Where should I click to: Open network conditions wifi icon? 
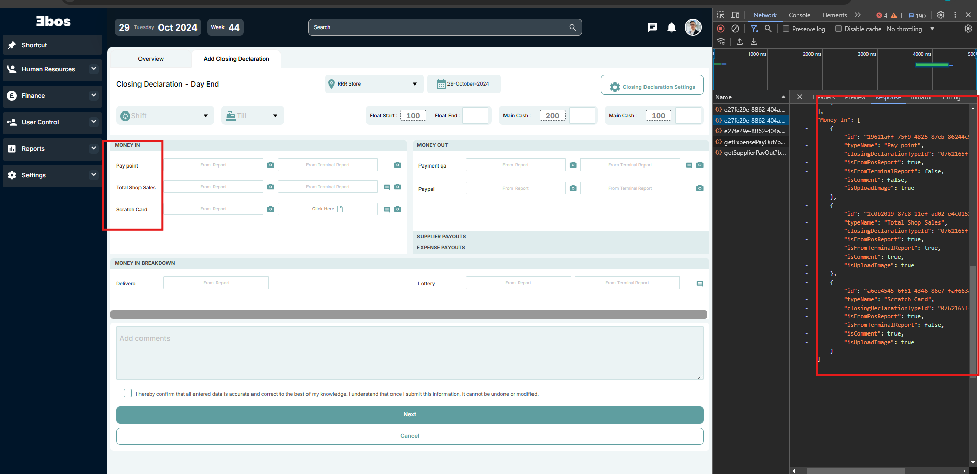tap(721, 42)
